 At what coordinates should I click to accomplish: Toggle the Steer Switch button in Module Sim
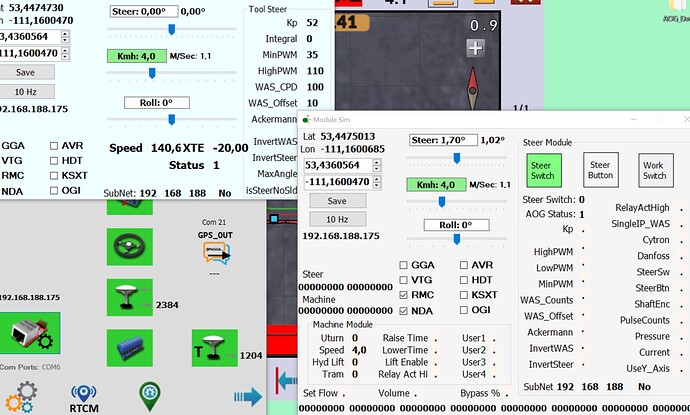pos(544,170)
